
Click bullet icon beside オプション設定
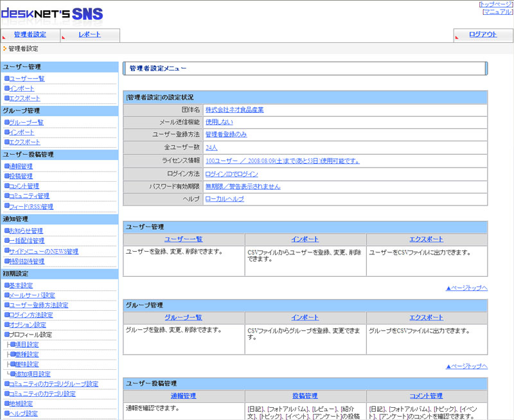(6, 325)
